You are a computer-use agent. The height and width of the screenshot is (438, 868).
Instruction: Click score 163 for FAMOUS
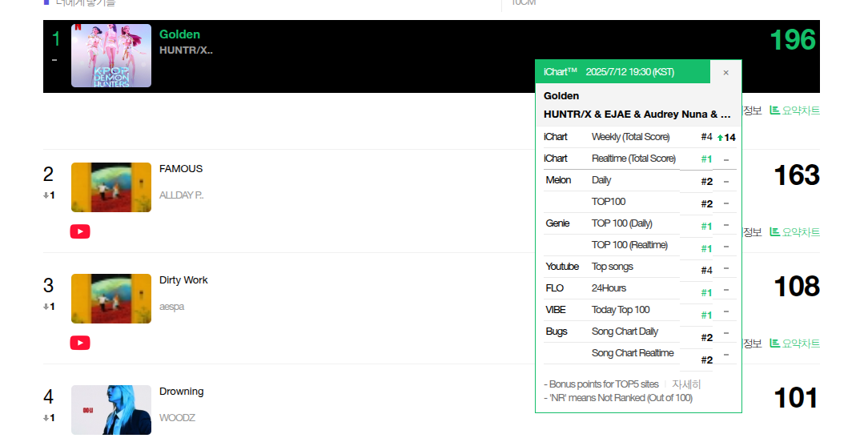pyautogui.click(x=797, y=175)
